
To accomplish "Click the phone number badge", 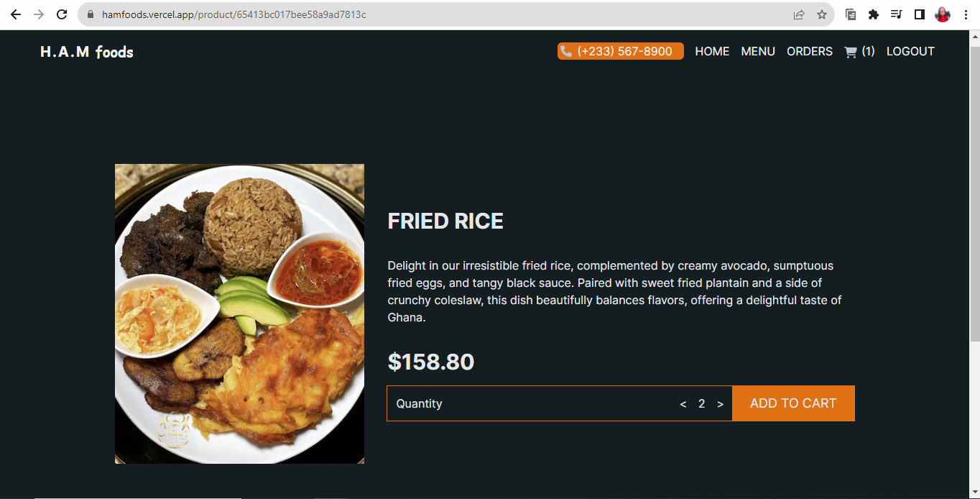I will 621,51.
